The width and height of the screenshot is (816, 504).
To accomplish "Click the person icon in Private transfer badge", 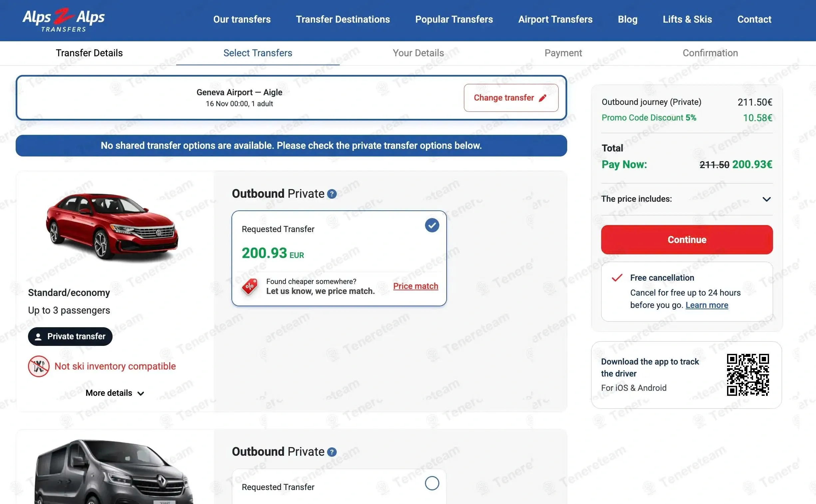I will 38,337.
